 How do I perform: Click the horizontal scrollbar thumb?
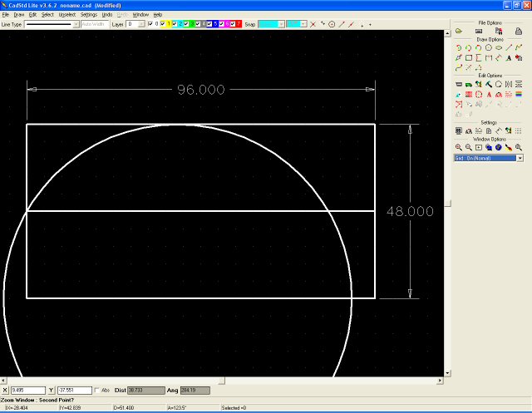coord(221,381)
